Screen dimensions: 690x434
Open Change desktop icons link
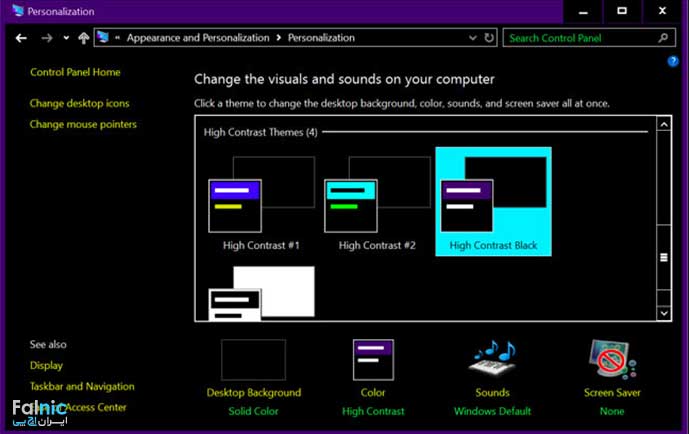(79, 103)
